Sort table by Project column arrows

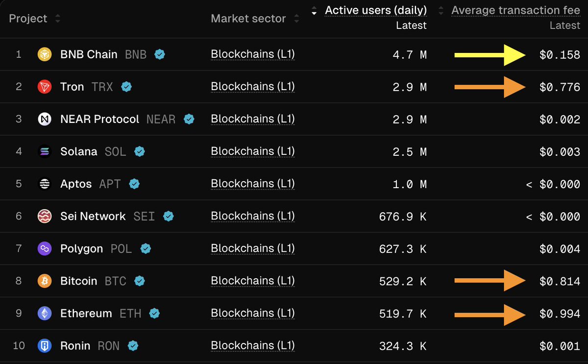tap(58, 19)
